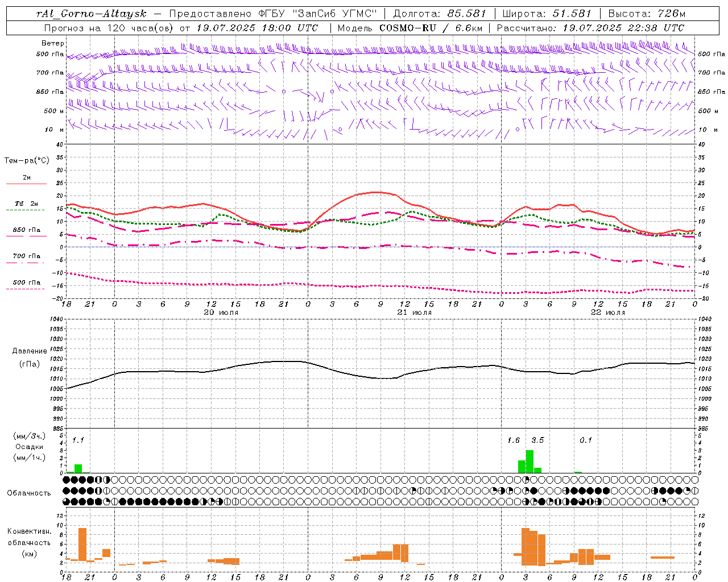The width and height of the screenshot is (728, 582).
Task: Click the Рассчитано: 19.07.2025 22:38 UTC text
Action: (590, 28)
